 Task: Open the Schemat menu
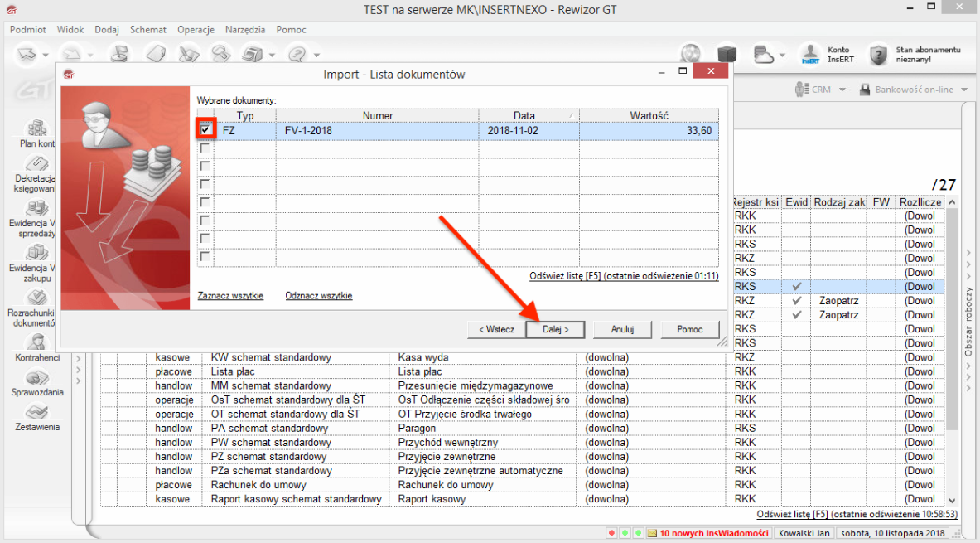coord(147,29)
